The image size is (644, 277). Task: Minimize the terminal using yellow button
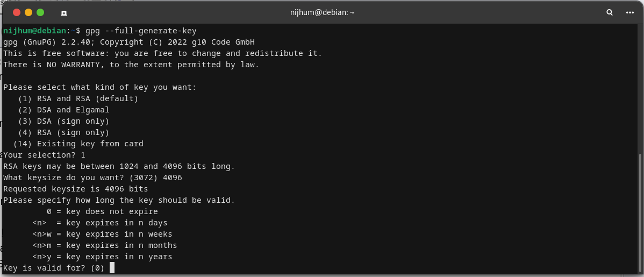(28, 12)
